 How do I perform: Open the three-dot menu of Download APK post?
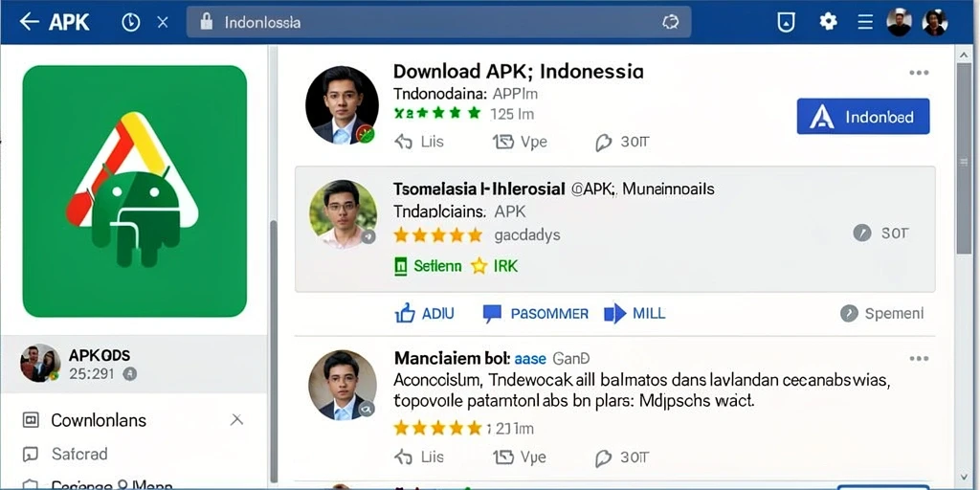(x=919, y=73)
